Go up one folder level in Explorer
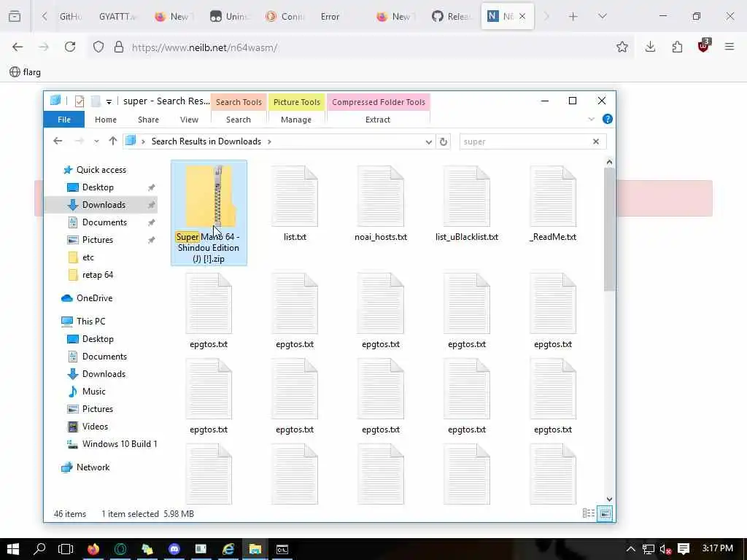 tap(112, 141)
